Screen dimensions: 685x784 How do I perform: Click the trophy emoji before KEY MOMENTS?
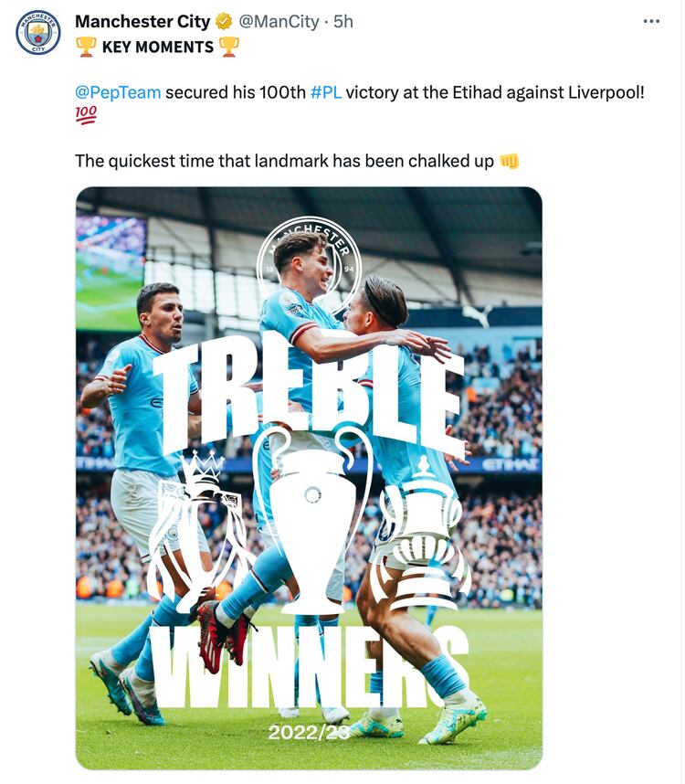point(86,47)
